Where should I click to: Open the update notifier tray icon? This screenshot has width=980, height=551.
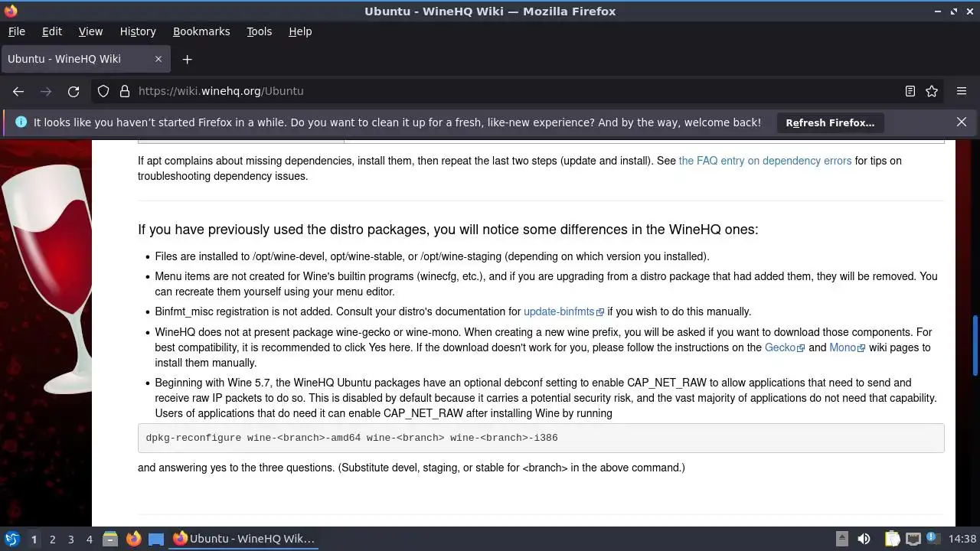[932, 539]
